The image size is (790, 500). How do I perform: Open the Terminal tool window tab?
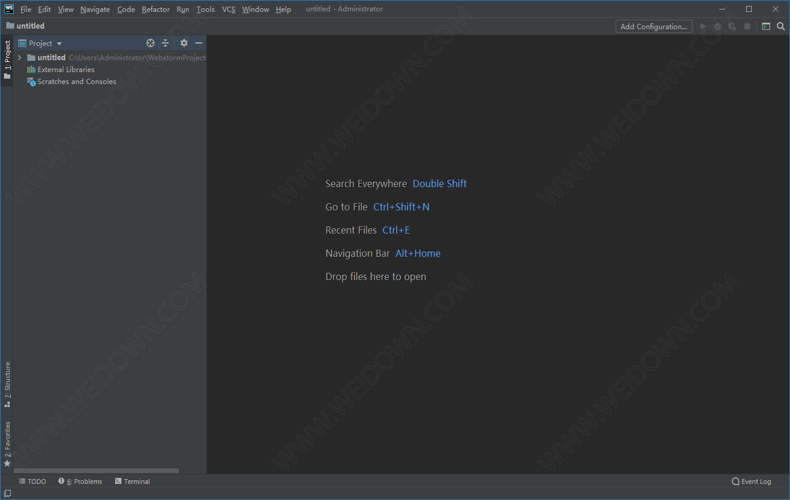click(133, 481)
